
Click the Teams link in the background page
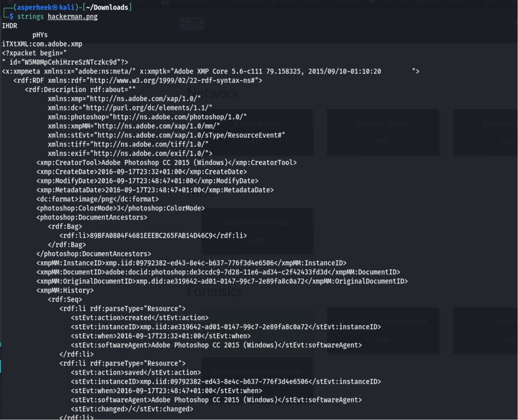coord(253,23)
